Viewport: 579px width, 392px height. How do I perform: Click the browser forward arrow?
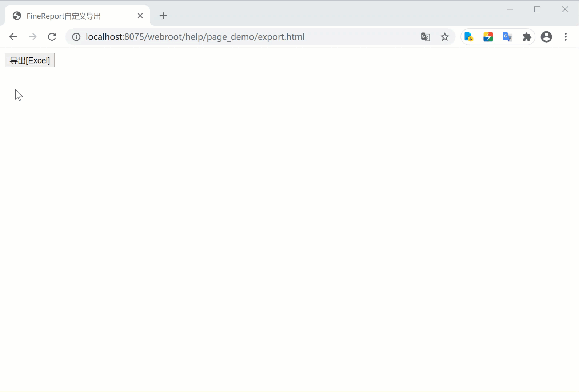33,37
